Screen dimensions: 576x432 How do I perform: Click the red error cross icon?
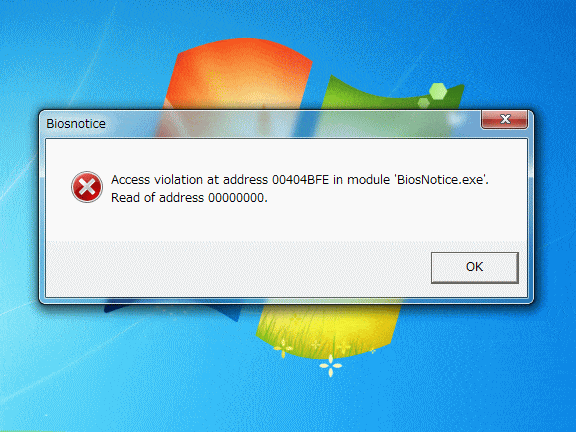(x=87, y=187)
